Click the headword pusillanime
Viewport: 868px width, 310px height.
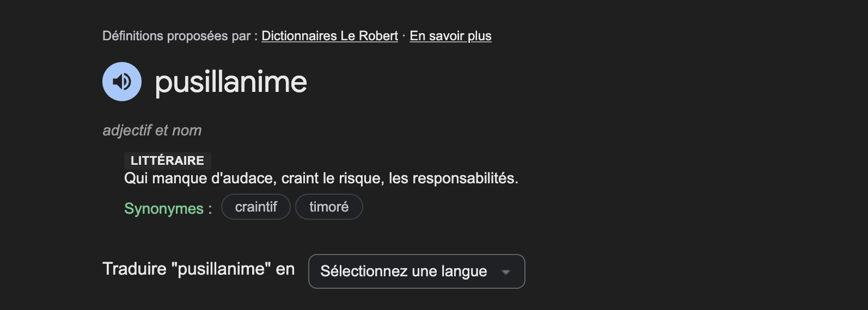coord(231,82)
